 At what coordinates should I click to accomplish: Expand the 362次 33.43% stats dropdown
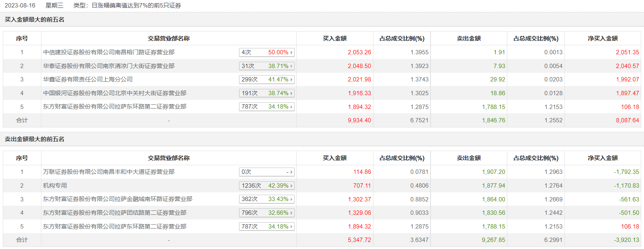pyautogui.click(x=267, y=199)
